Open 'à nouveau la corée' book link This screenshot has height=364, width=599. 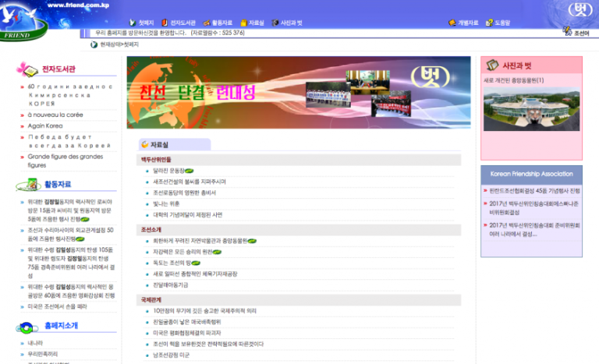55,115
